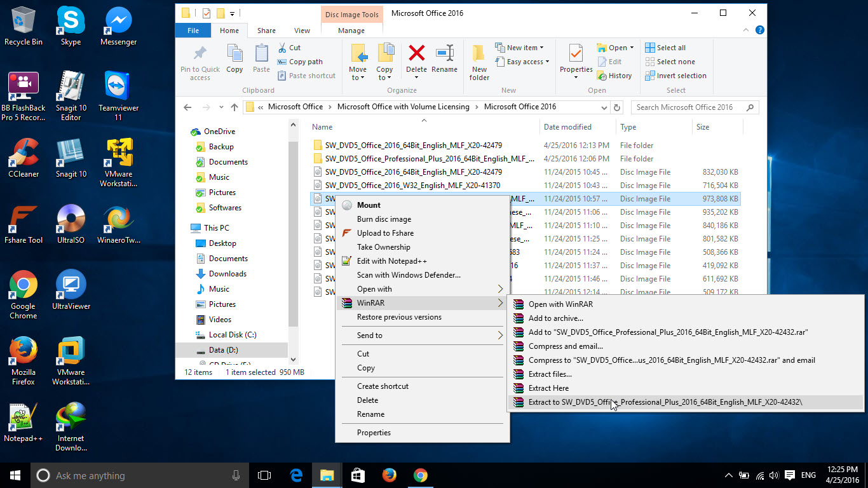
Task: Click Select all in ribbon
Action: coord(665,48)
